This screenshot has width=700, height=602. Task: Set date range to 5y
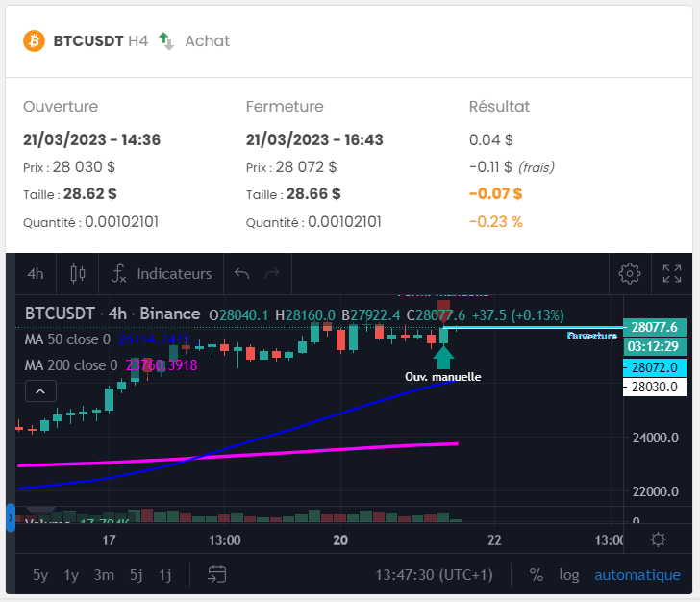[x=40, y=575]
